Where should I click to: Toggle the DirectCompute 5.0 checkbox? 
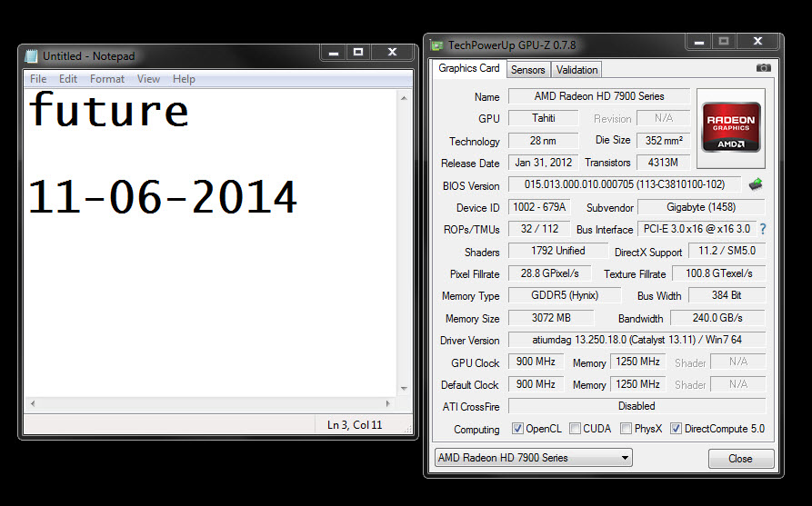tap(676, 429)
